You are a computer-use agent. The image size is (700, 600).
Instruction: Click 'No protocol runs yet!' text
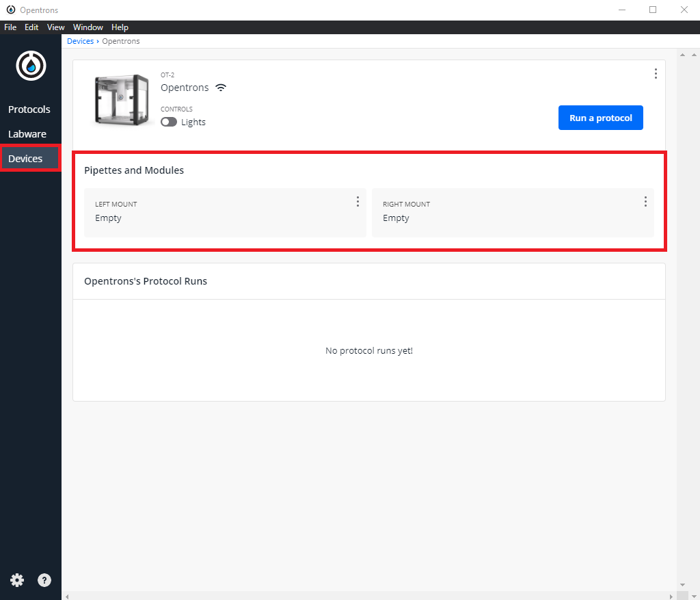(368, 351)
